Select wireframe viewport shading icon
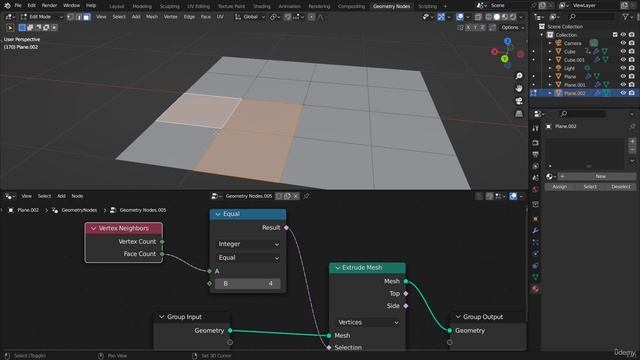 [x=489, y=17]
